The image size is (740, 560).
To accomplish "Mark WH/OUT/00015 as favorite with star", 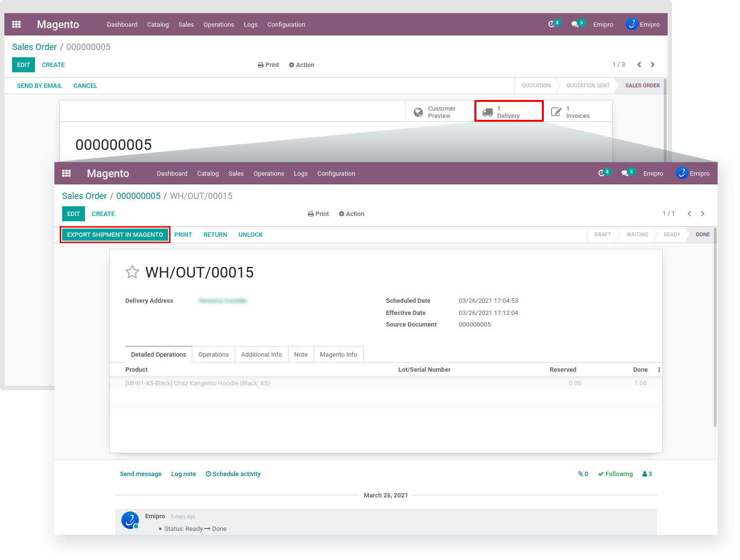I will tap(132, 272).
